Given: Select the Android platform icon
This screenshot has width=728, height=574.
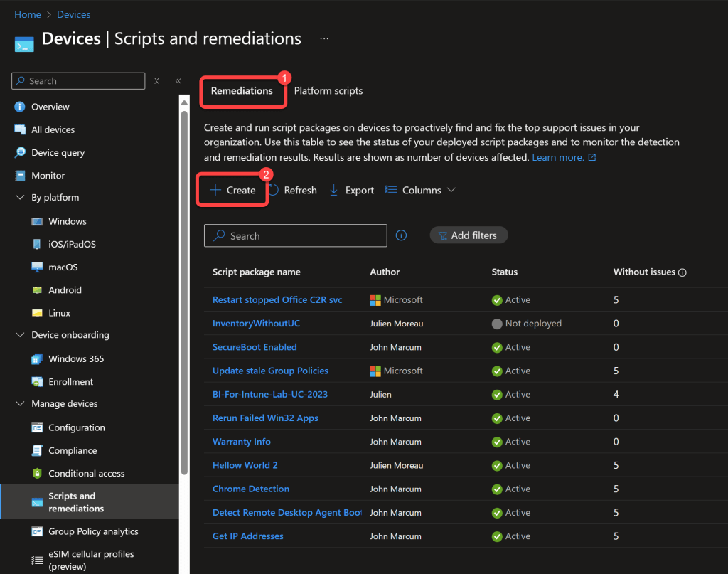Looking at the screenshot, I should click(x=37, y=290).
